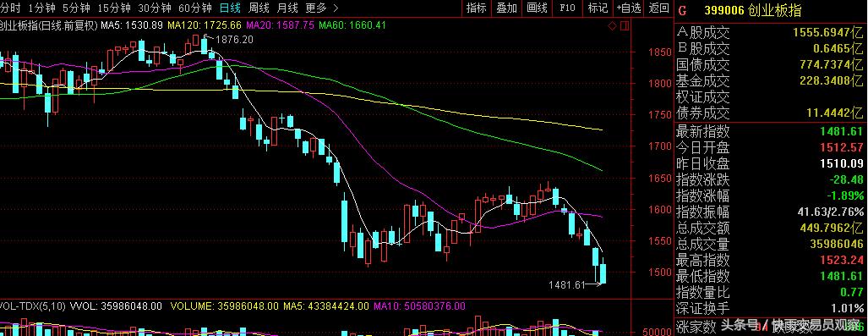Click the 权证成交 row

tap(770, 97)
